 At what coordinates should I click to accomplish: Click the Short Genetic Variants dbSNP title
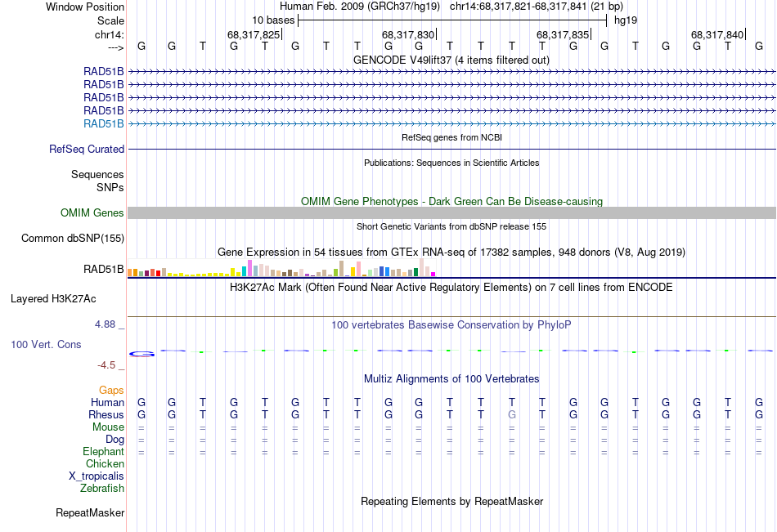tap(451, 226)
